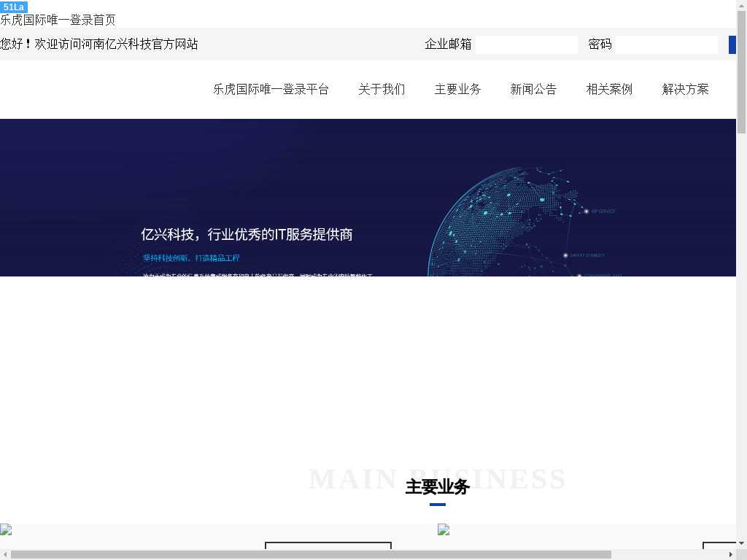Click the broken image icon at left
Viewport: 747px width, 560px height.
point(6,529)
